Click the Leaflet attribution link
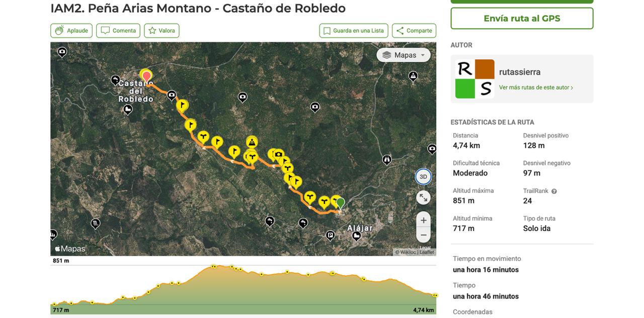 pyautogui.click(x=427, y=252)
